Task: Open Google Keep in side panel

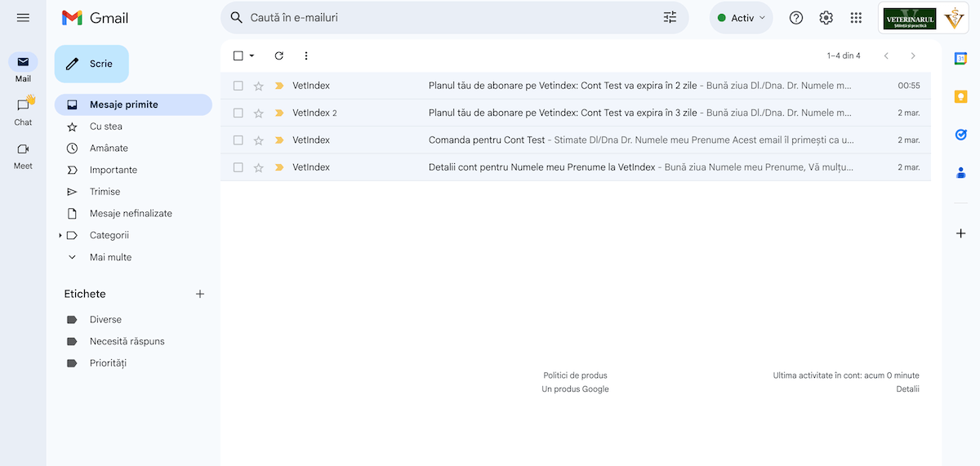Action: click(960, 96)
